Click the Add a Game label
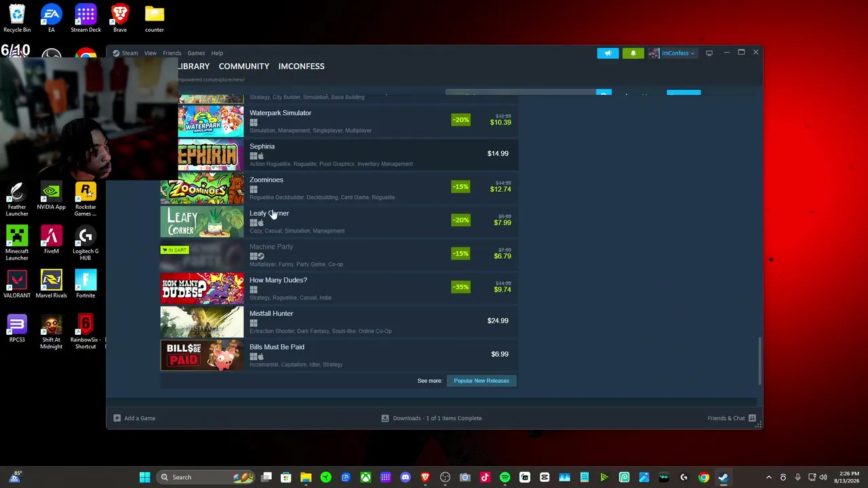This screenshot has height=488, width=868. point(140,418)
